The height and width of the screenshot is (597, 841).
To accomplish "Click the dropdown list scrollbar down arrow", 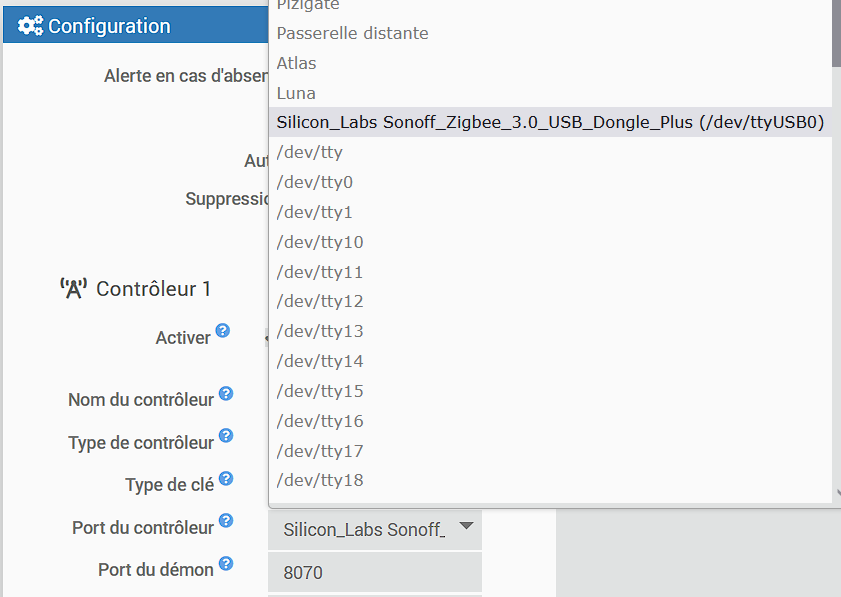I will point(837,493).
